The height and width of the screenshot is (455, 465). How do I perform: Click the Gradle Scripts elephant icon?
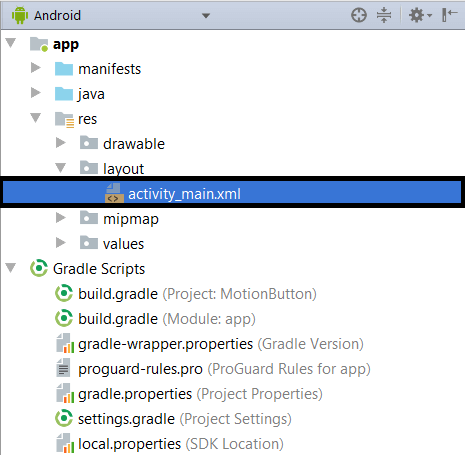click(x=39, y=268)
